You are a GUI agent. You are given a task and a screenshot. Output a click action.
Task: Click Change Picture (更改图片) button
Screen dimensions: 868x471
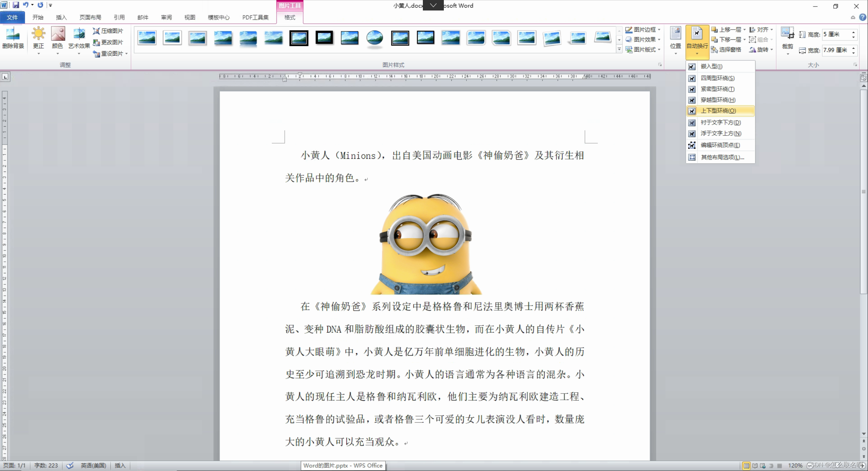pyautogui.click(x=108, y=43)
